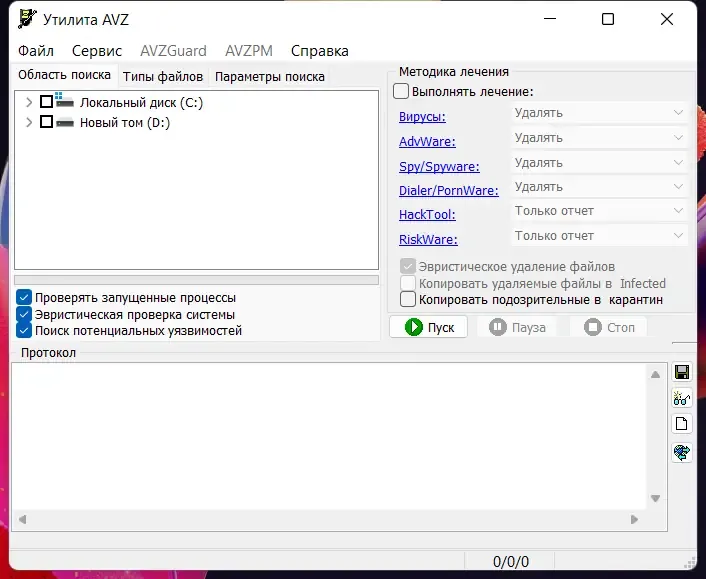Image resolution: width=706 pixels, height=579 pixels.
Task: Open the Dialer/PornWare action dropdown
Action: tap(599, 187)
